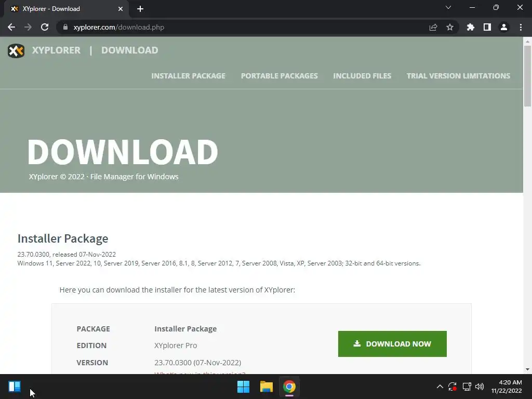Click the XYplorer Pro edition value
Viewport: 532px width, 399px height.
[176, 345]
